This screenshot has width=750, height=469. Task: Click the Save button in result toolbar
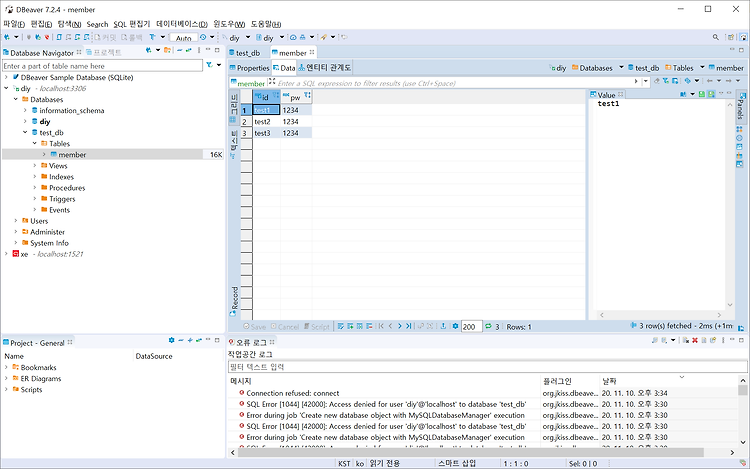pyautogui.click(x=254, y=327)
